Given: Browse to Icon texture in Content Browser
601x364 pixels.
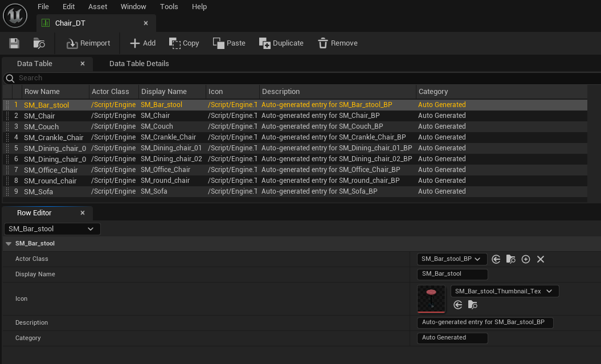Looking at the screenshot, I should [473, 305].
